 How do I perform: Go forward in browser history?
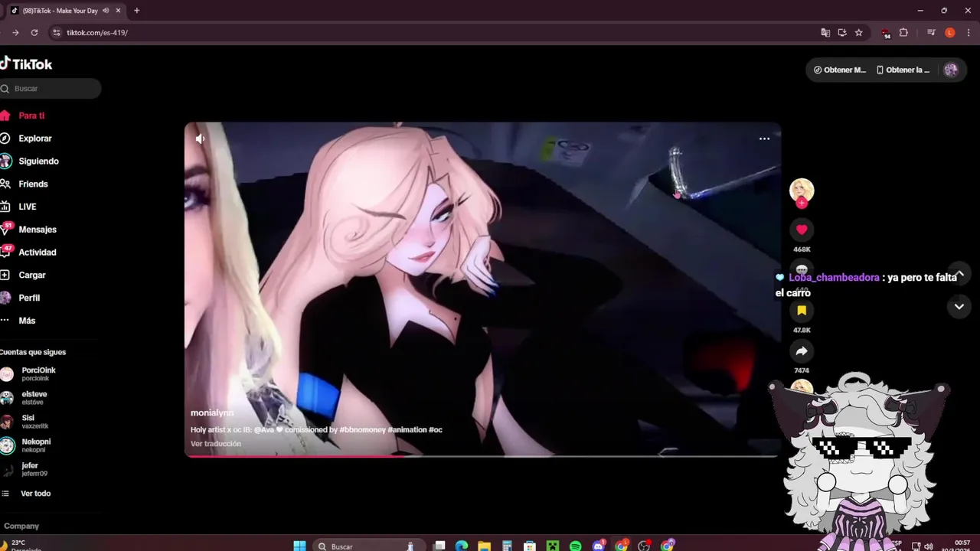pyautogui.click(x=15, y=33)
